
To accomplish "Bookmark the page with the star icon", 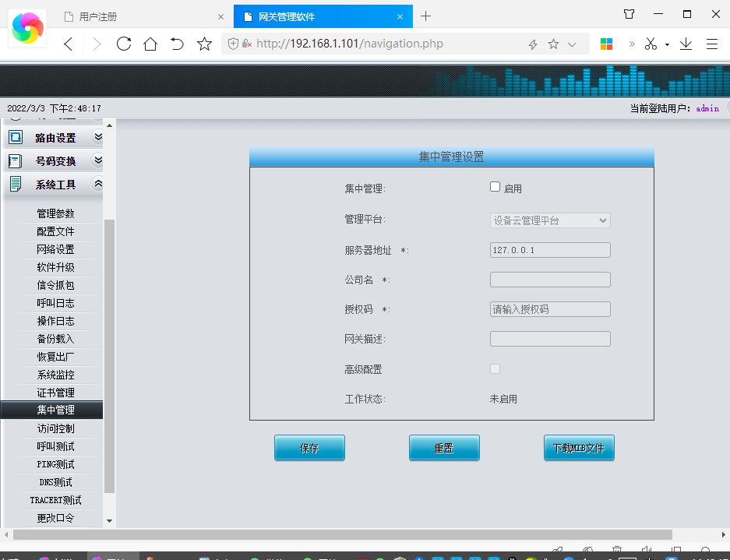I will pyautogui.click(x=204, y=44).
